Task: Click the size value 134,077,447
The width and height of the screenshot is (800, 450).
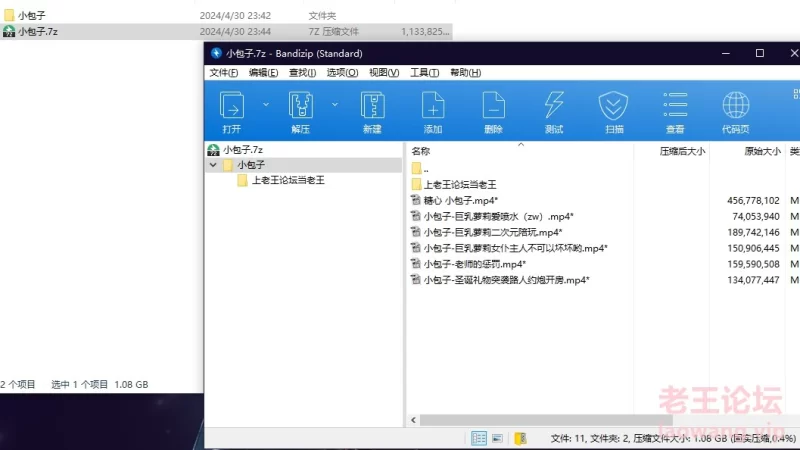Action: (x=753, y=280)
